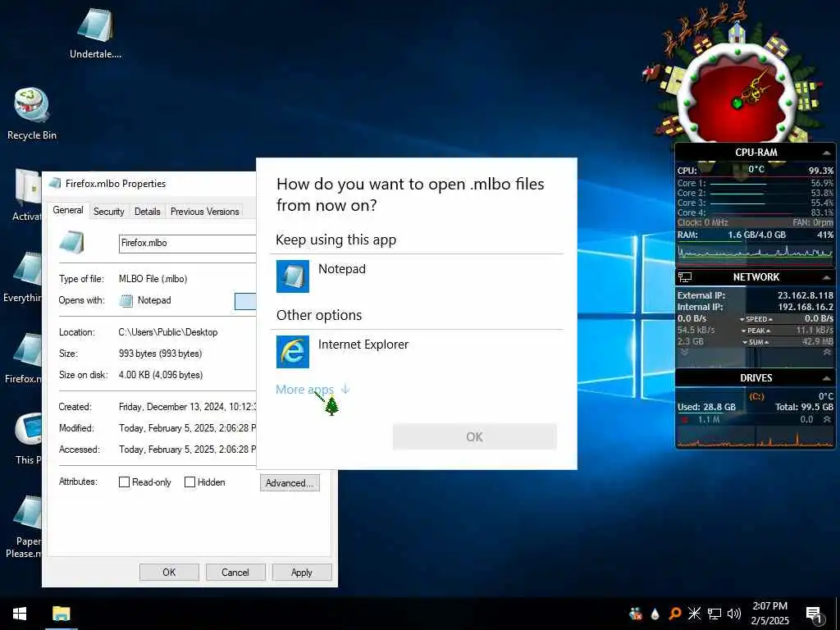Open File Explorer from the taskbar
The image size is (840, 630).
click(x=61, y=614)
